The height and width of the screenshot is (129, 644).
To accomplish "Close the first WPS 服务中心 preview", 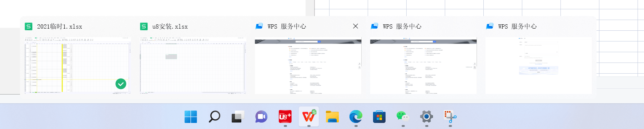I will 356,26.
